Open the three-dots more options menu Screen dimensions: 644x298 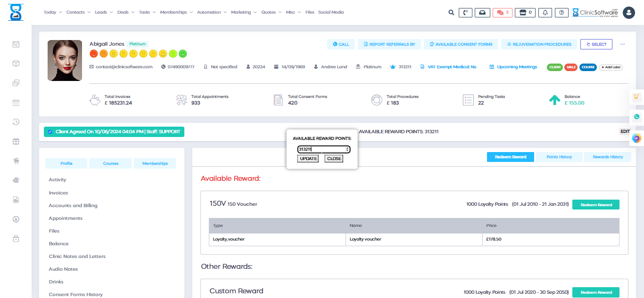click(x=622, y=44)
